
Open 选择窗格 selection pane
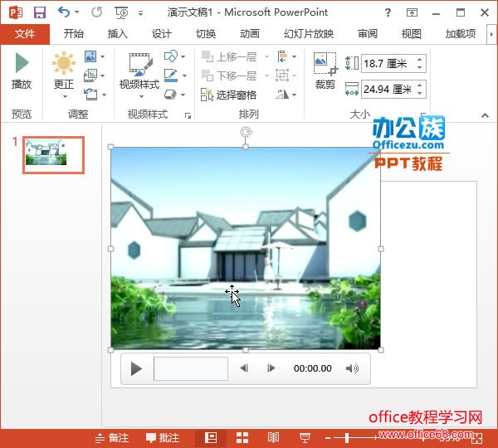coord(229,95)
